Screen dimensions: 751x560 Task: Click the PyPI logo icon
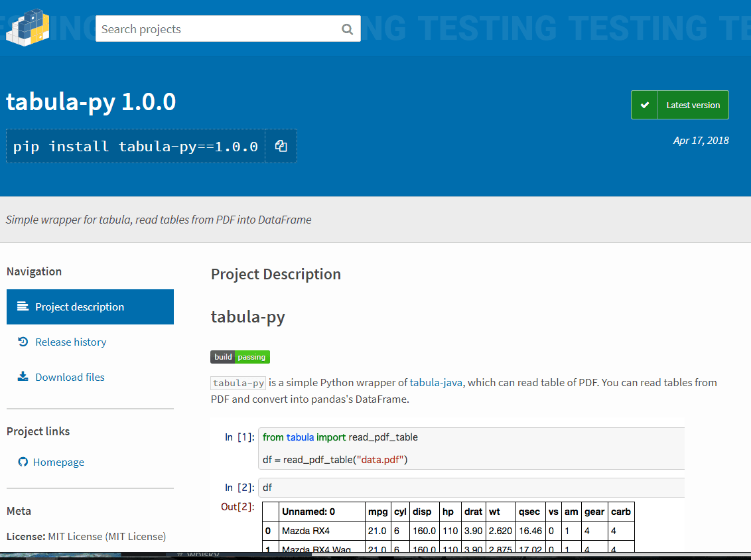pos(27,27)
